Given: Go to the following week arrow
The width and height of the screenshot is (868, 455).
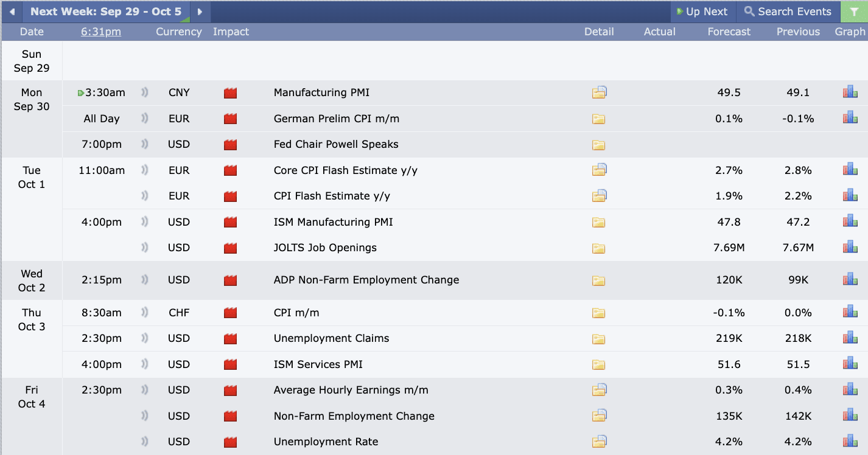Looking at the screenshot, I should [200, 12].
